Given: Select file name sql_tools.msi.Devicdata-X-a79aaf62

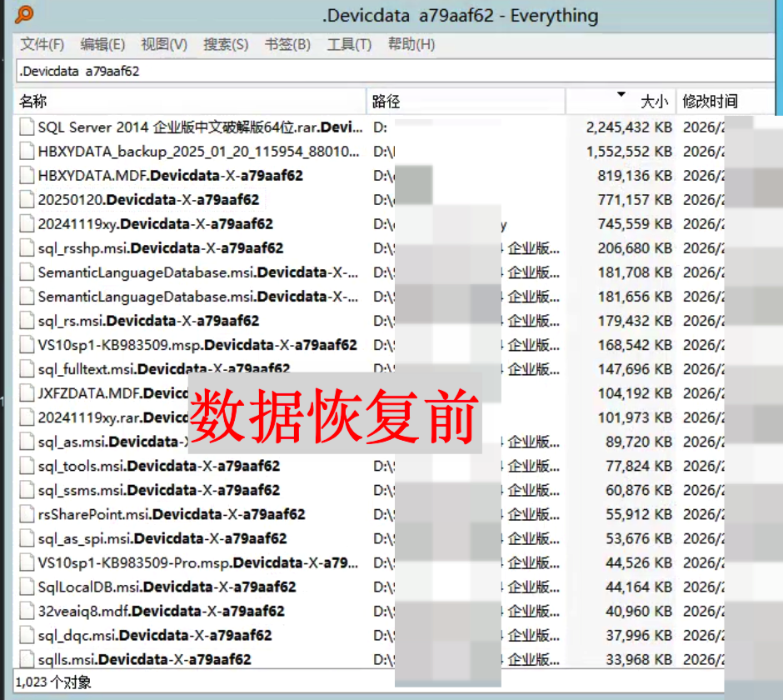Looking at the screenshot, I should coord(159,466).
